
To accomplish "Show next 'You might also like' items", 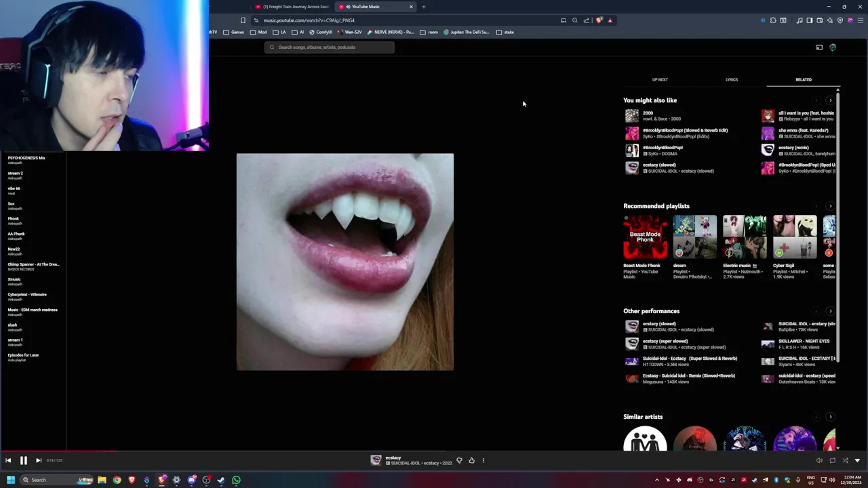I will pos(831,100).
